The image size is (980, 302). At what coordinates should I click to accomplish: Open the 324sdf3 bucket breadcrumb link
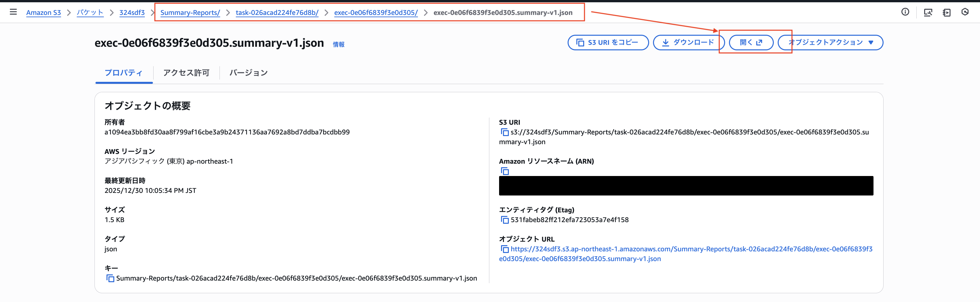[132, 12]
